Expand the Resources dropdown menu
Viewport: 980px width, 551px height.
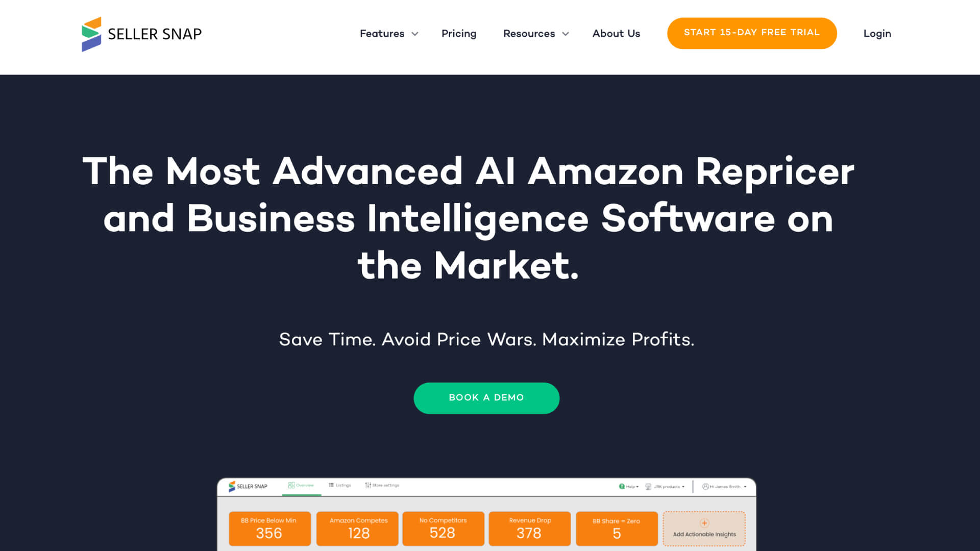coord(535,34)
